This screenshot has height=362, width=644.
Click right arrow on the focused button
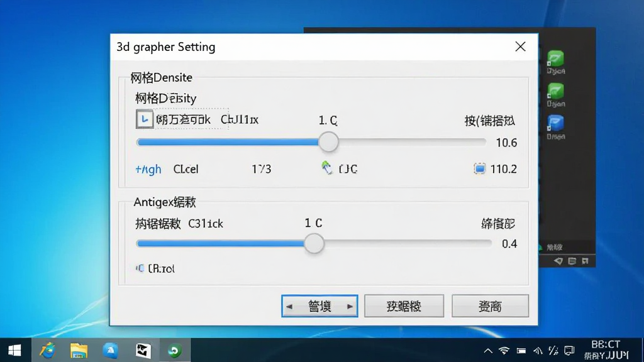pos(350,307)
